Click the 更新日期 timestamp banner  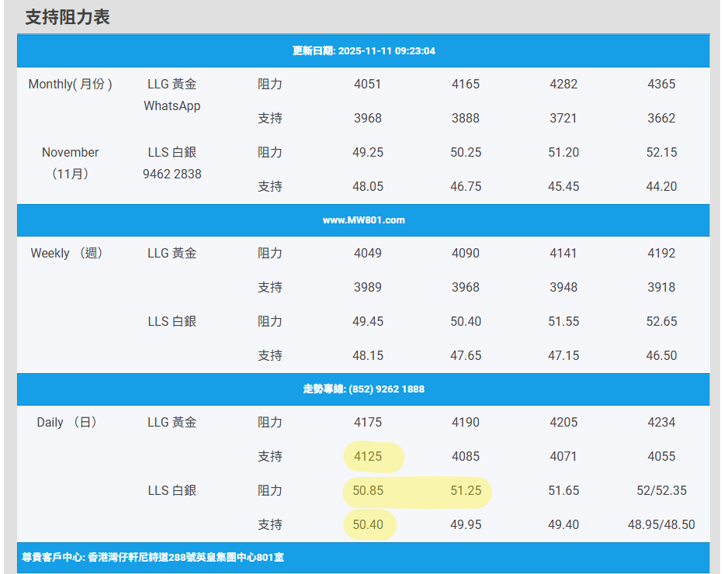pyautogui.click(x=363, y=51)
